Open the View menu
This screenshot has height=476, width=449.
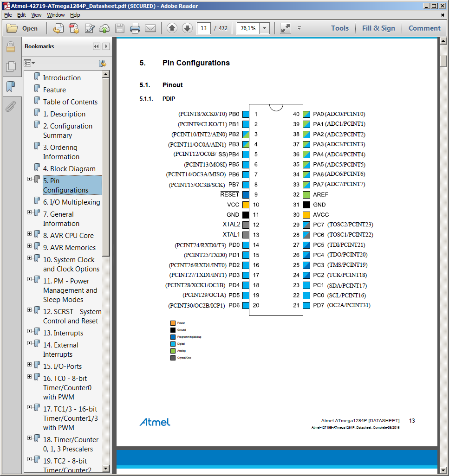(x=36, y=15)
